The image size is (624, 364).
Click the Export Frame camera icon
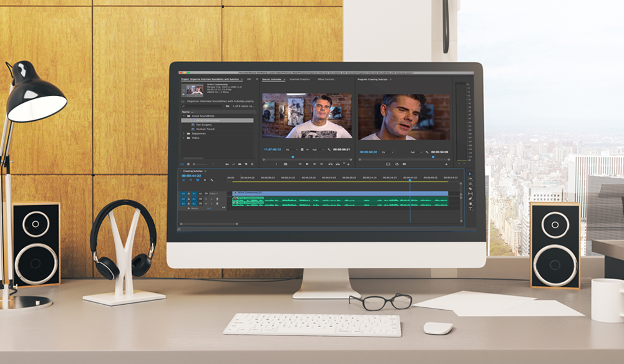tap(404, 164)
